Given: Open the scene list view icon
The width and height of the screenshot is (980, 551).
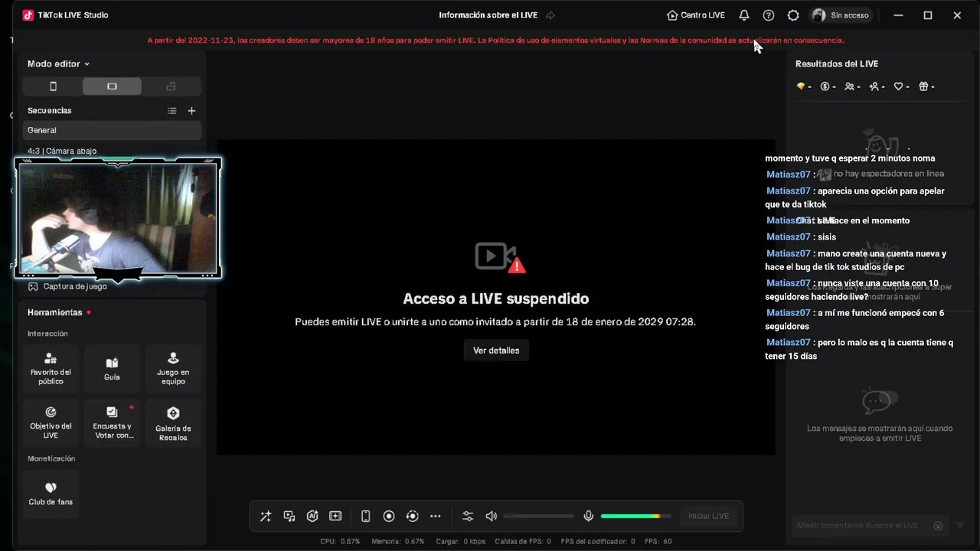Looking at the screenshot, I should [172, 111].
